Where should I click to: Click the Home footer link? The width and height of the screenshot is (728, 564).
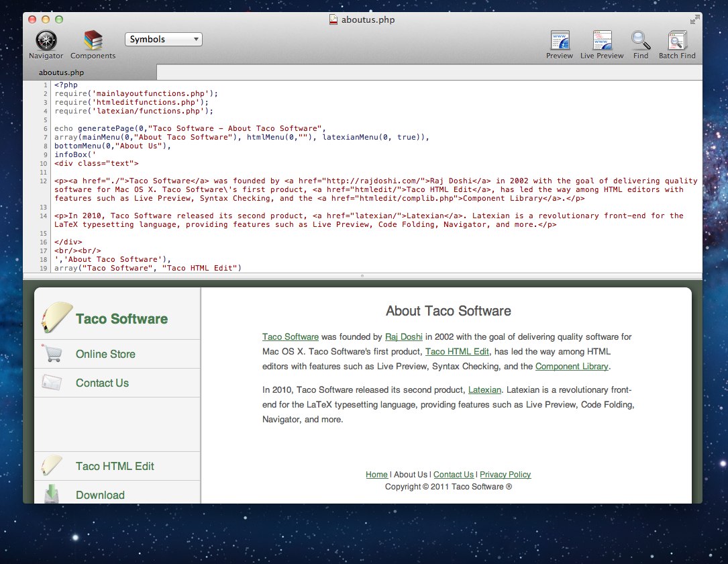pyautogui.click(x=376, y=475)
